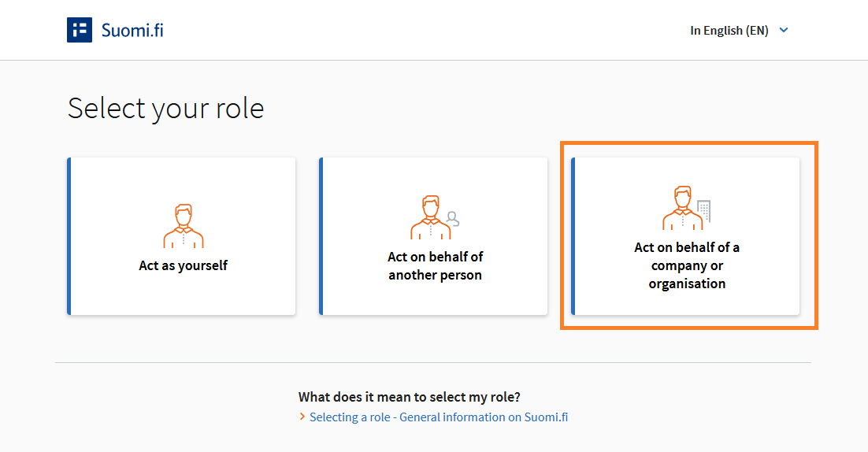Screen dimensions: 868x452
Task: Open Selecting a role general information link
Action: tap(439, 417)
